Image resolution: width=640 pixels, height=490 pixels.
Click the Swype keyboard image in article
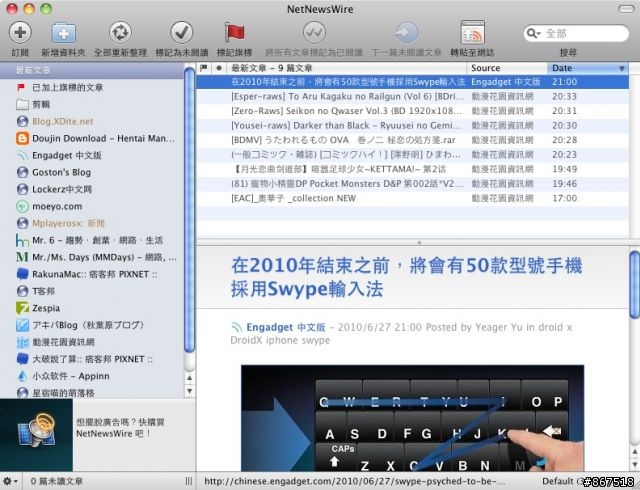[x=412, y=418]
